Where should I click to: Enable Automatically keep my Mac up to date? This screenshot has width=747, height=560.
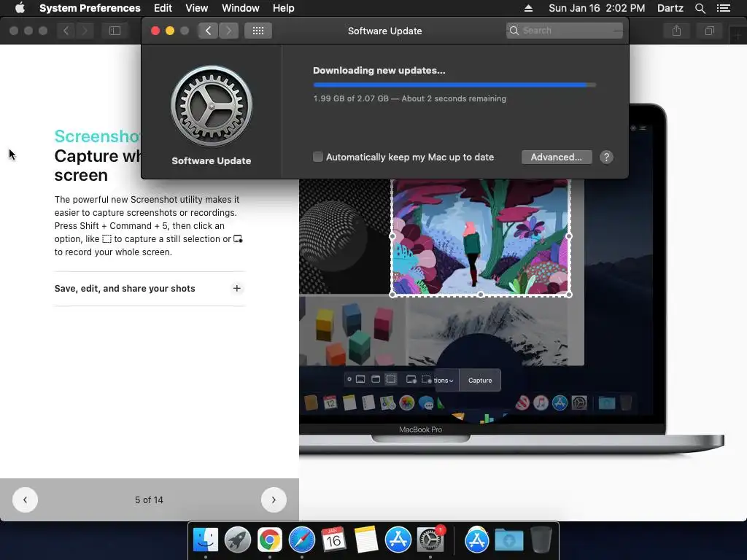318,157
